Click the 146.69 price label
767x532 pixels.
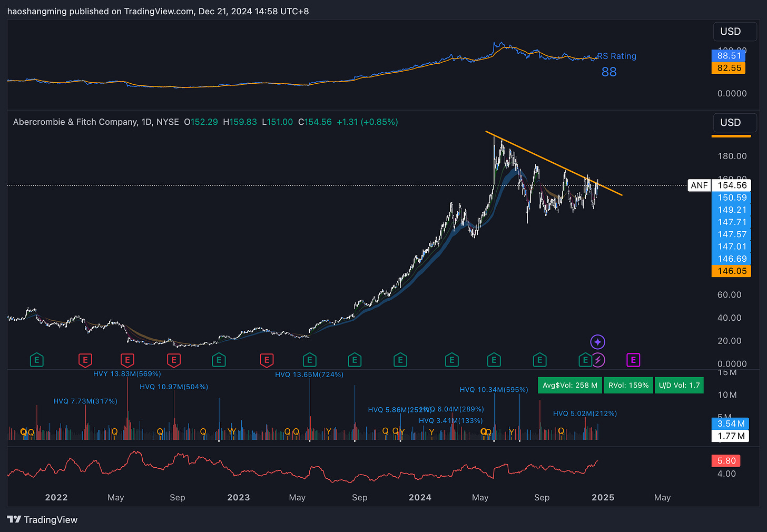[732, 259]
